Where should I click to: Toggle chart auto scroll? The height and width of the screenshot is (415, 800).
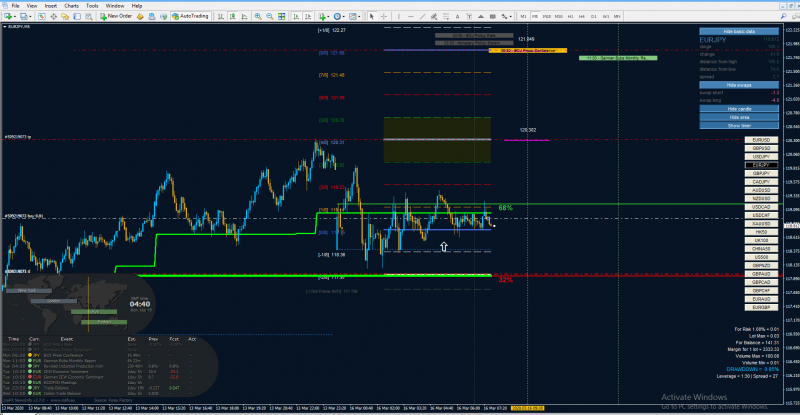pyautogui.click(x=296, y=16)
